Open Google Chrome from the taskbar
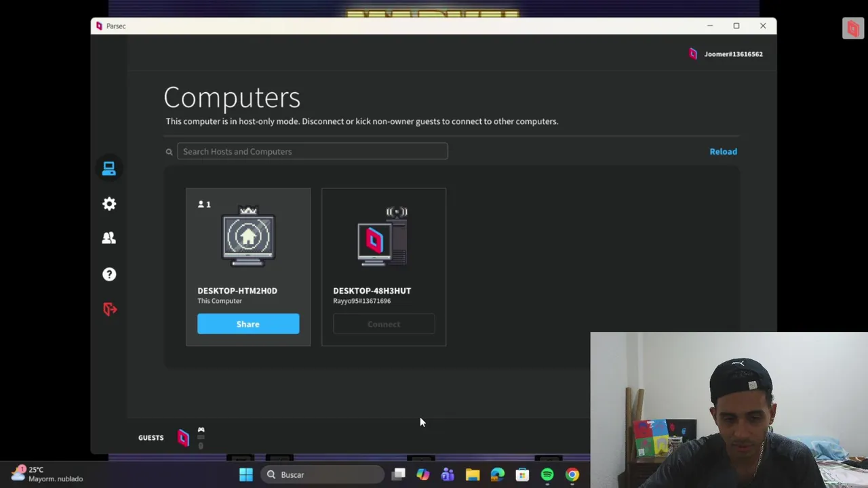The image size is (868, 488). (572, 475)
